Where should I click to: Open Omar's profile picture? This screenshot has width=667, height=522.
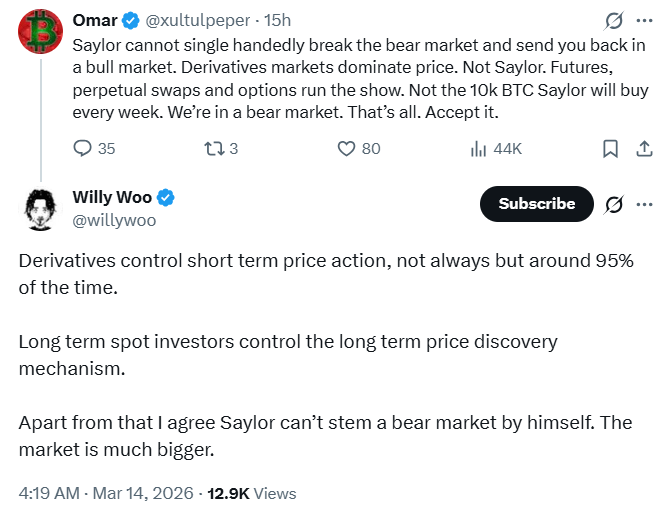[x=38, y=33]
